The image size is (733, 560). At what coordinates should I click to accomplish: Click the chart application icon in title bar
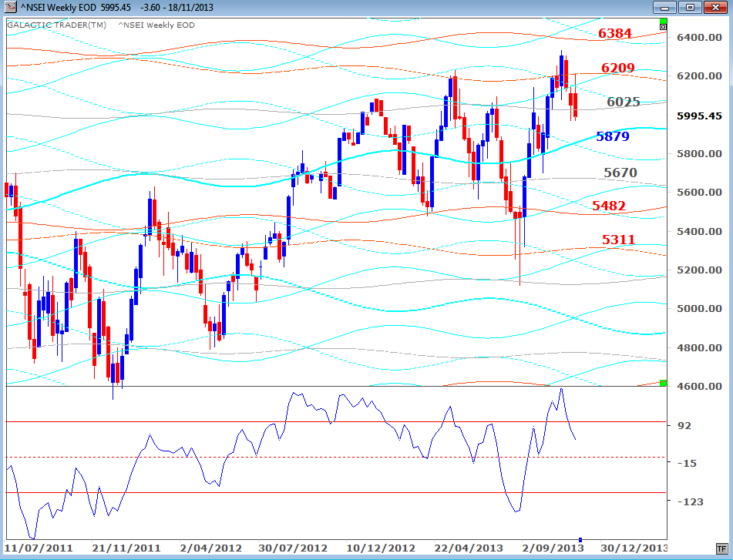coord(10,8)
